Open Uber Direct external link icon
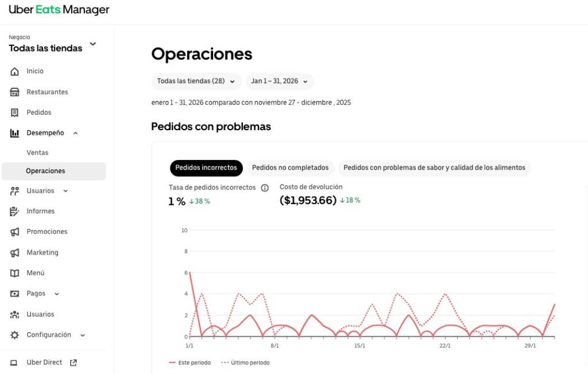 click(x=73, y=363)
